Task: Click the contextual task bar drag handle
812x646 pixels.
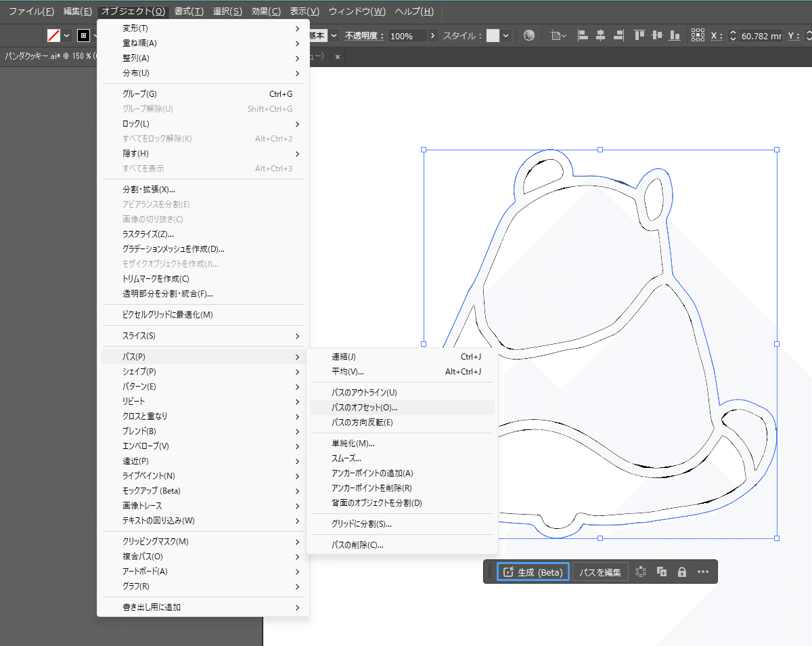Action: coord(490,572)
